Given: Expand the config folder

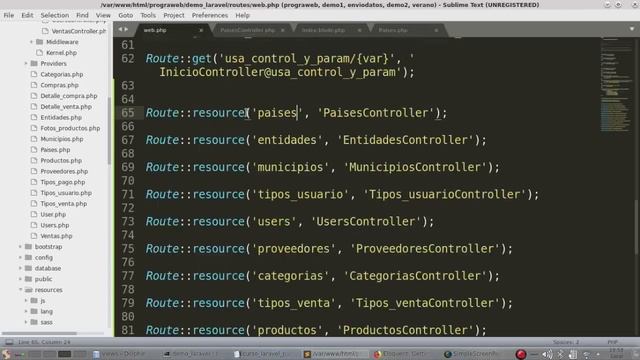Looking at the screenshot, I should point(20,257).
